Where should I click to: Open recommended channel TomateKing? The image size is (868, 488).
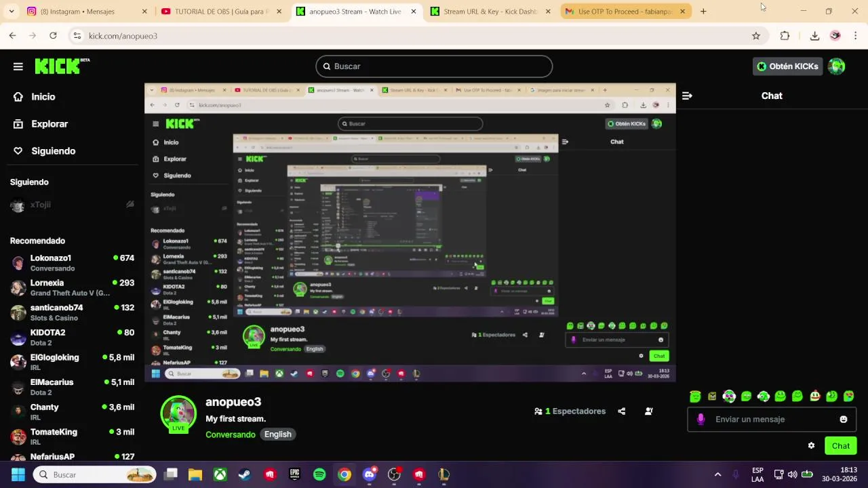coord(72,436)
